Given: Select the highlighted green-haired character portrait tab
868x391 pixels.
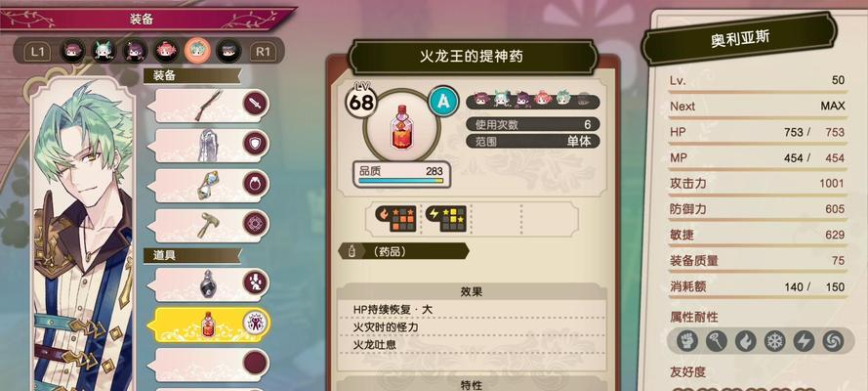Looking at the screenshot, I should (197, 51).
